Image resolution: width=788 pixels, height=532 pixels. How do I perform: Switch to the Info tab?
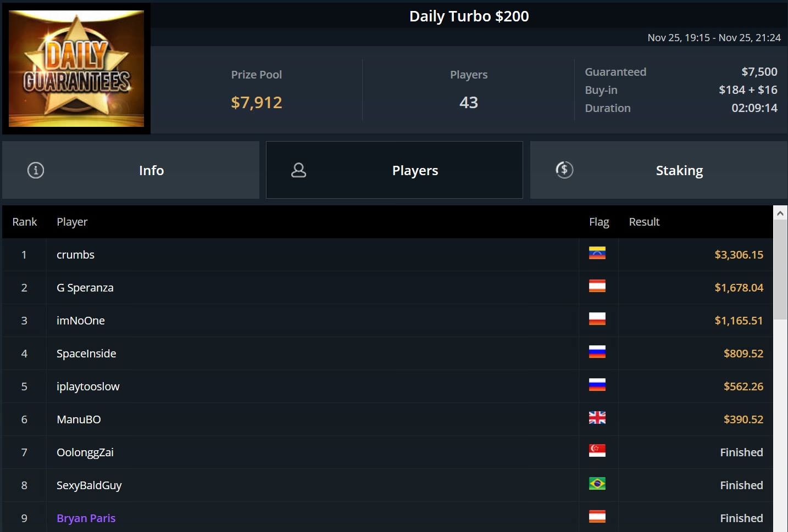(131, 170)
